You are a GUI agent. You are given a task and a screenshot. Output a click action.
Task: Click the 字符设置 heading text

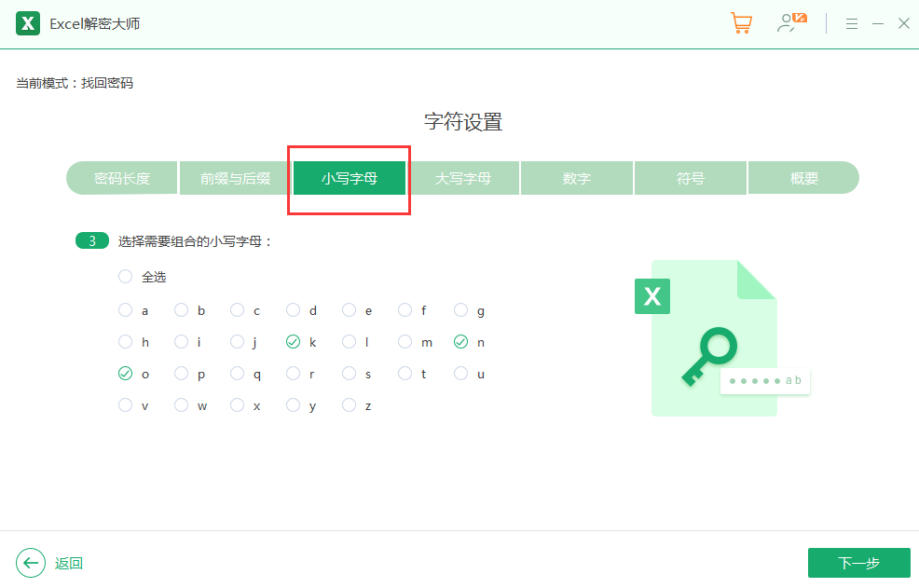pyautogui.click(x=463, y=122)
